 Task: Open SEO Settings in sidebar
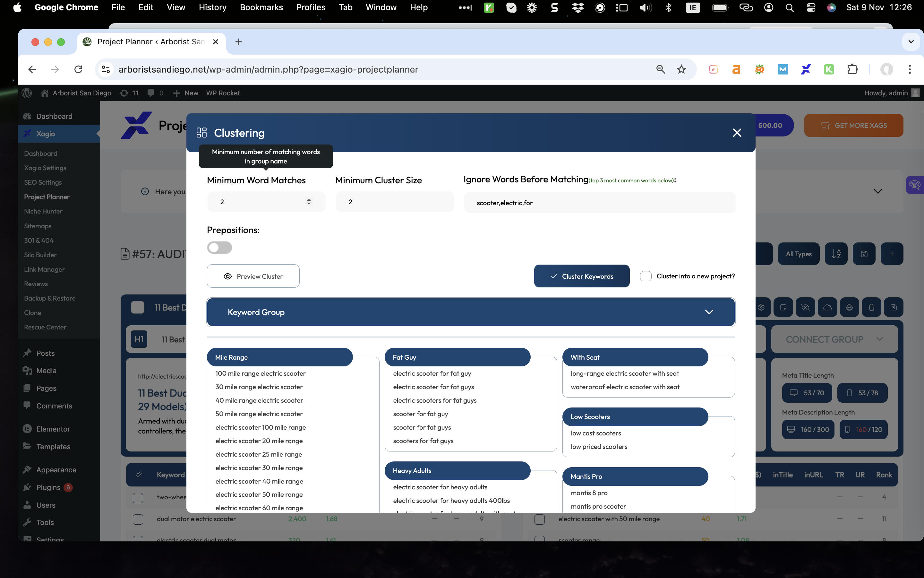[x=43, y=182]
